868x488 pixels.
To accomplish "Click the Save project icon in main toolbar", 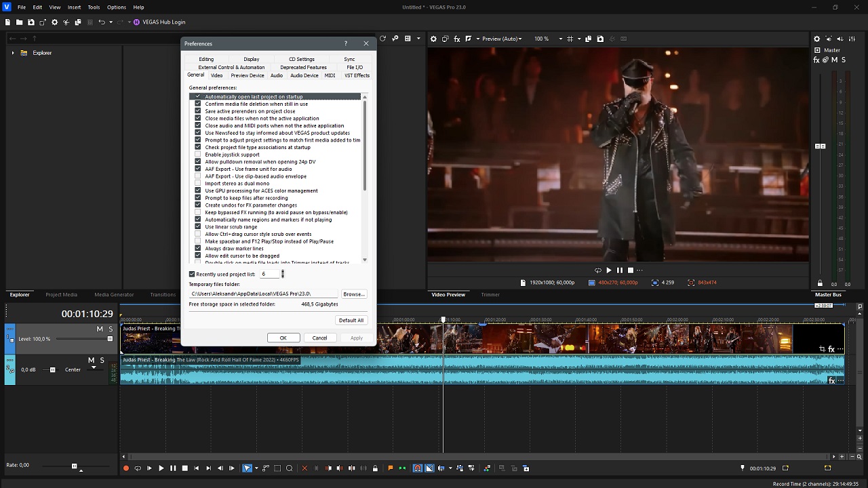I will tap(31, 22).
